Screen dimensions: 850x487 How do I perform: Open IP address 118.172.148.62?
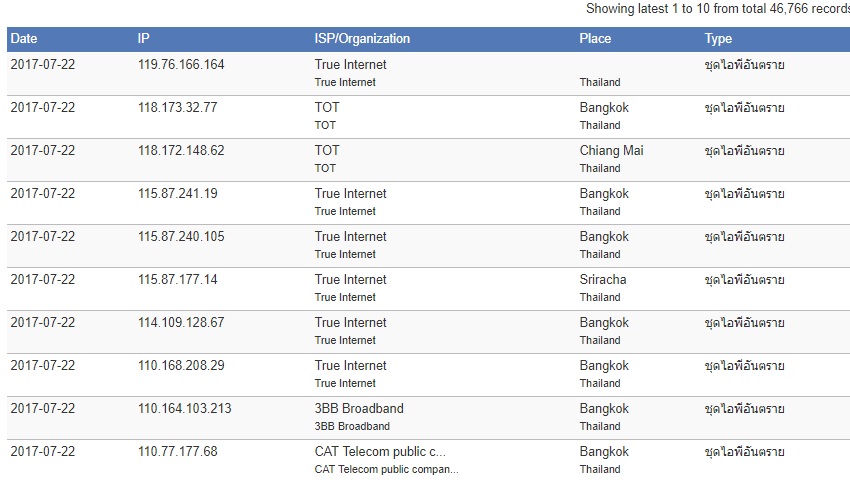click(181, 151)
